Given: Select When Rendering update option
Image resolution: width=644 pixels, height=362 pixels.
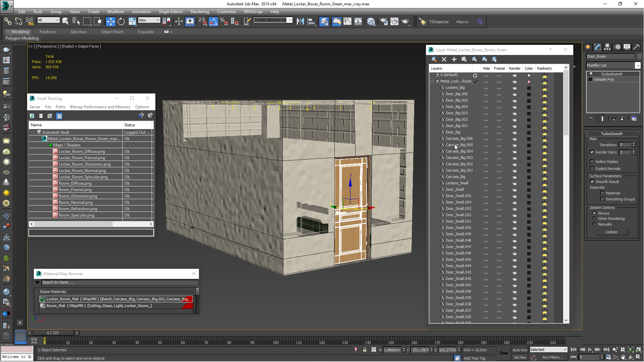Looking at the screenshot, I should click(594, 219).
